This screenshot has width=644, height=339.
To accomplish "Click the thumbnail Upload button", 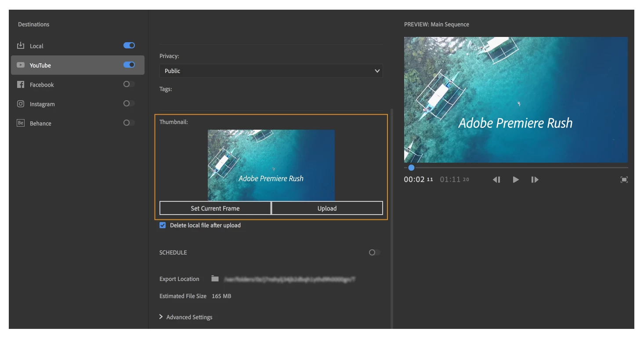I will (327, 208).
